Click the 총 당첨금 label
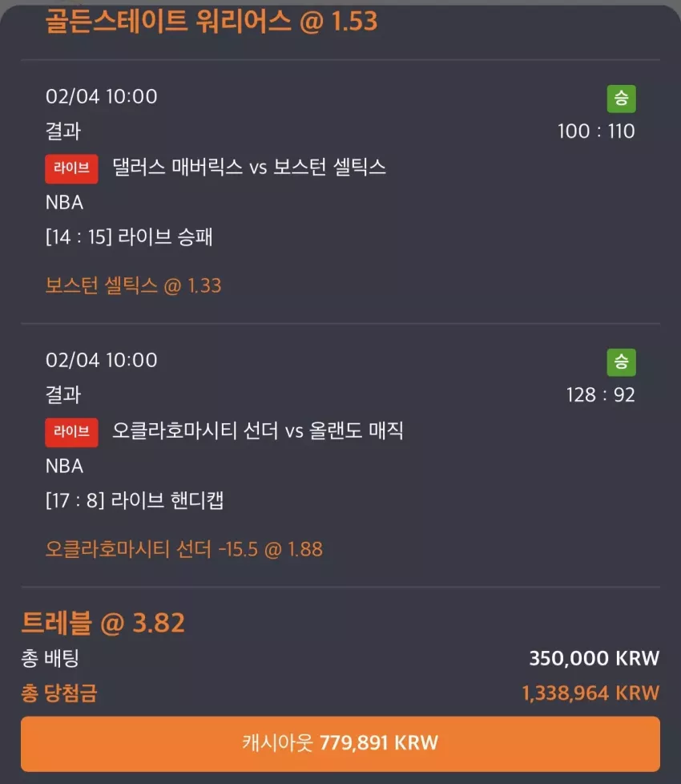 (x=59, y=693)
